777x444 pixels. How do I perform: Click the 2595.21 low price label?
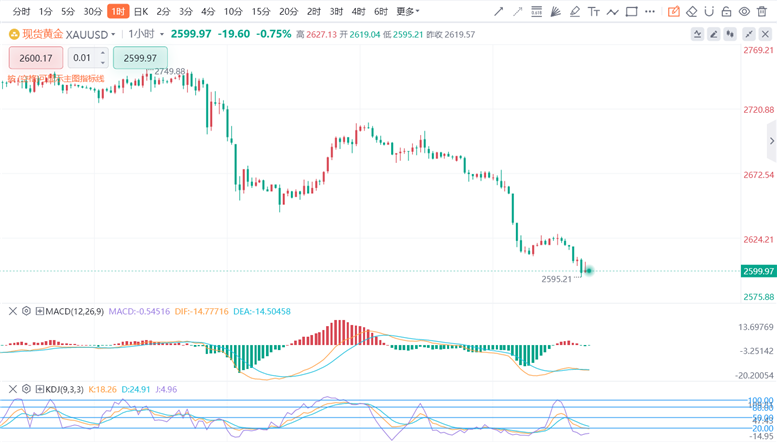click(556, 279)
